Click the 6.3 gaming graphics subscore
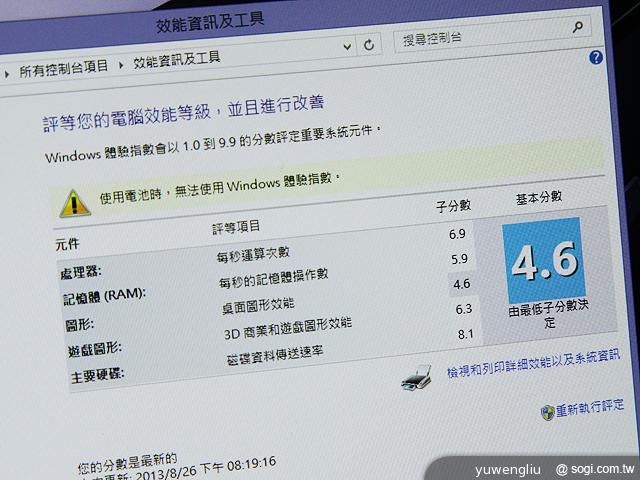640x480 pixels. (x=464, y=309)
